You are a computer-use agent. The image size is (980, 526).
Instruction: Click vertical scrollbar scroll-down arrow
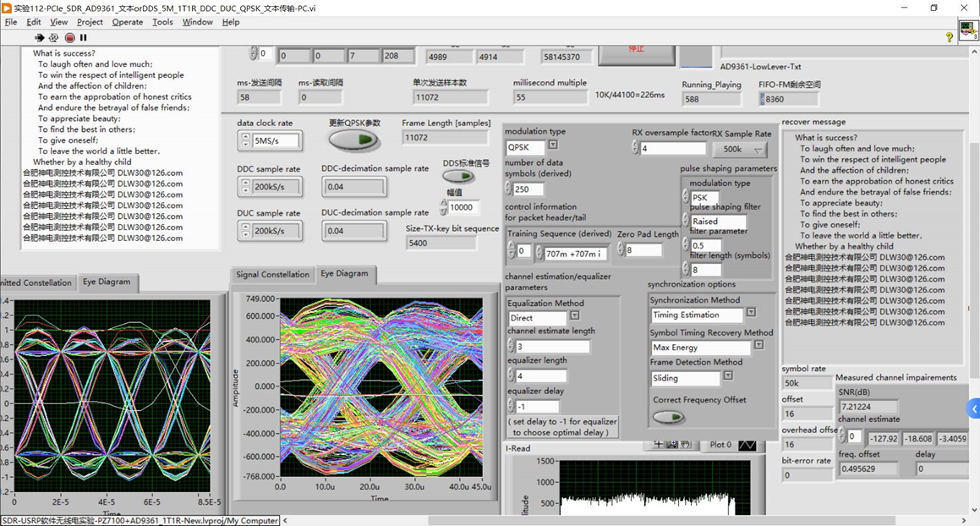[974, 511]
